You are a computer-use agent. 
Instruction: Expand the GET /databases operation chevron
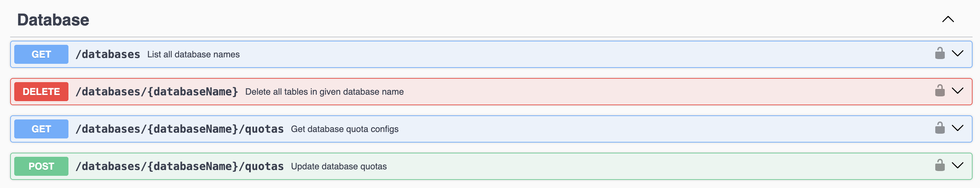coord(958,53)
